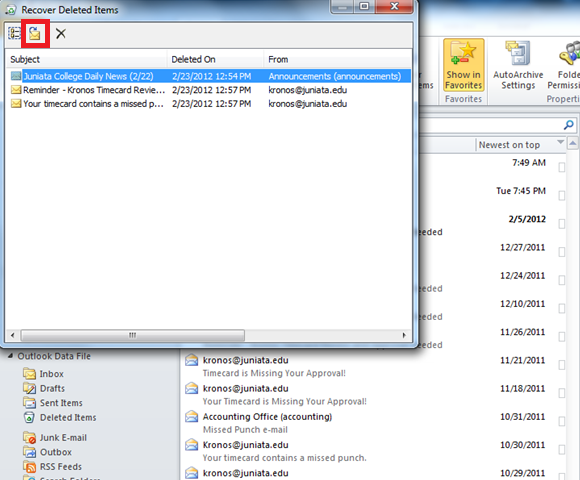The width and height of the screenshot is (580, 480).
Task: Click Show in Favorites ribbon button
Action: (463, 66)
